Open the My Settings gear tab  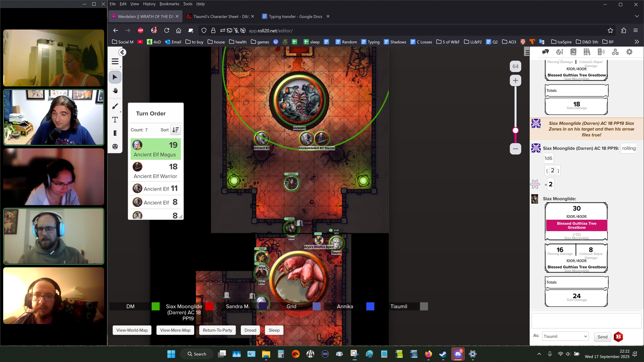(629, 52)
